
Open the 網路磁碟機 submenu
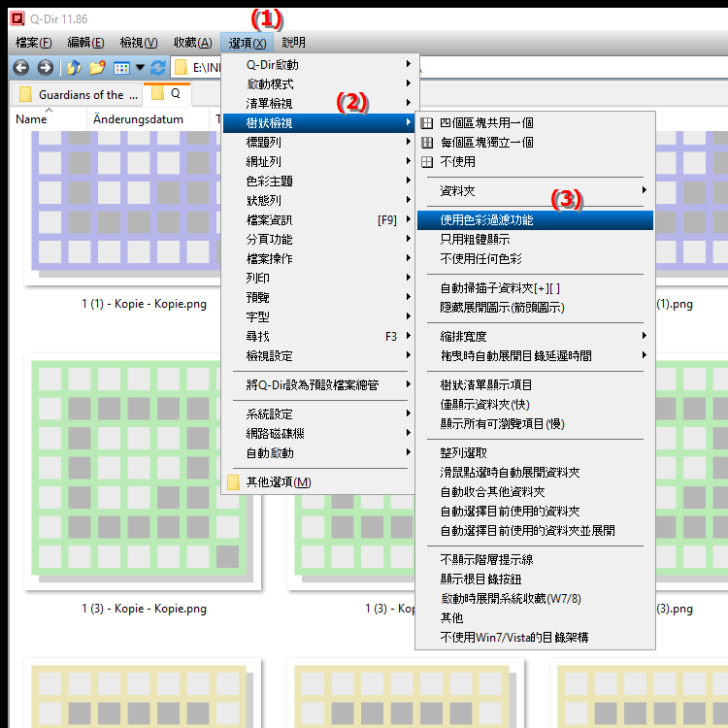(x=320, y=434)
